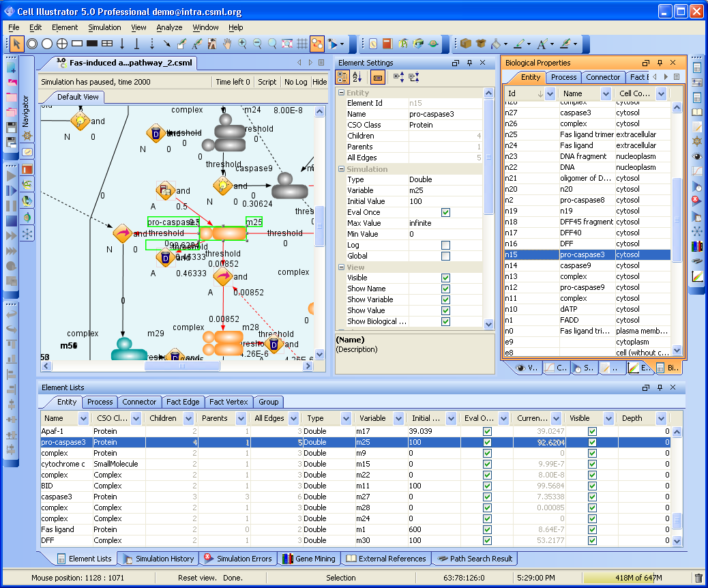The image size is (708, 588).
Task: Toggle the Visible checkbox in View section
Action: point(445,278)
